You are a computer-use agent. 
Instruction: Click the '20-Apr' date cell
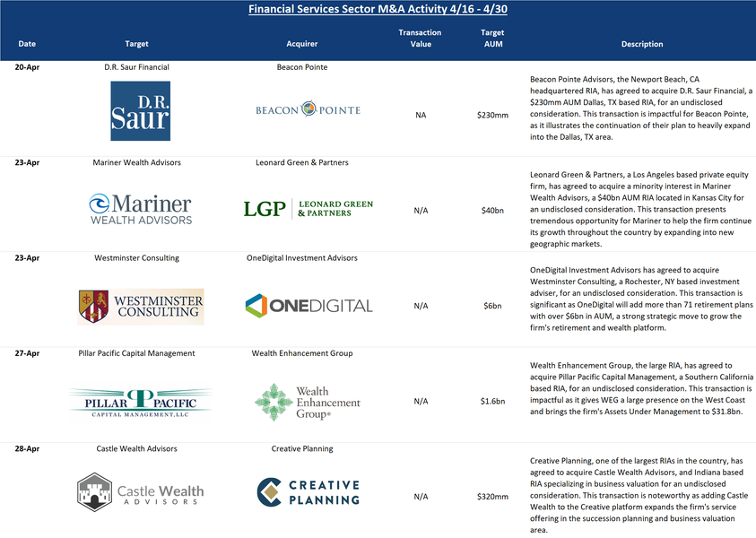[27, 67]
